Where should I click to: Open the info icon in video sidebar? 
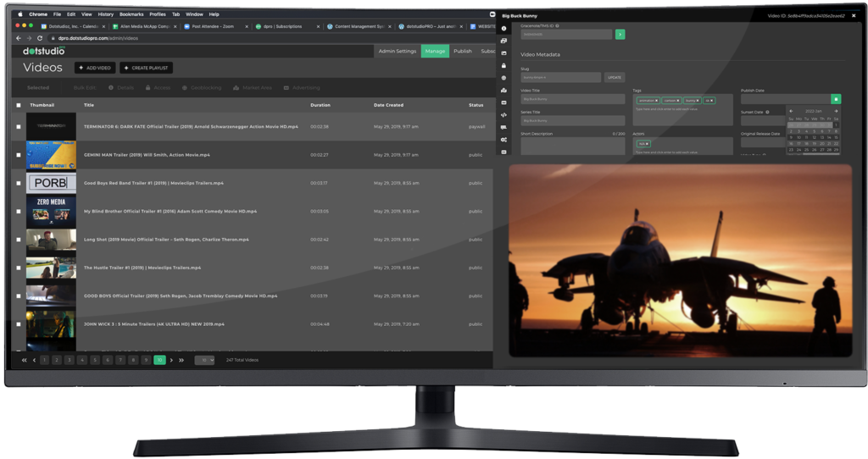[x=504, y=30]
